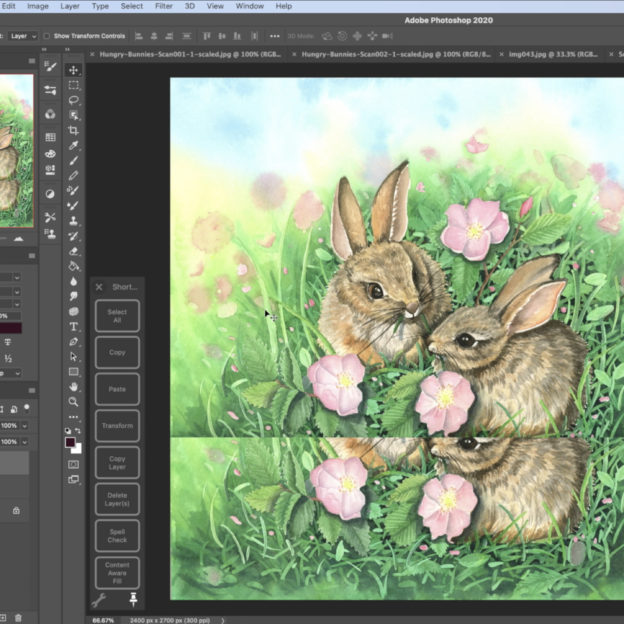Viewport: 624px width, 624px height.
Task: Select the Hand tool
Action: click(x=74, y=387)
